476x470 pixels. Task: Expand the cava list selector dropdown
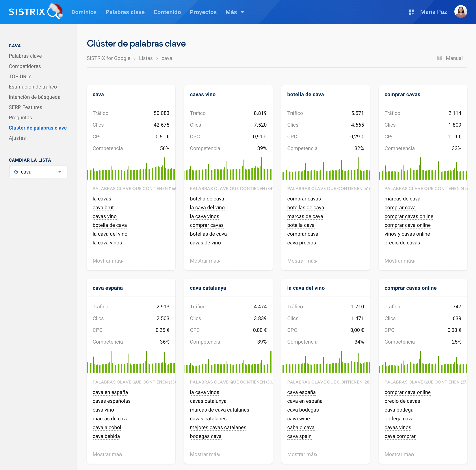click(60, 172)
